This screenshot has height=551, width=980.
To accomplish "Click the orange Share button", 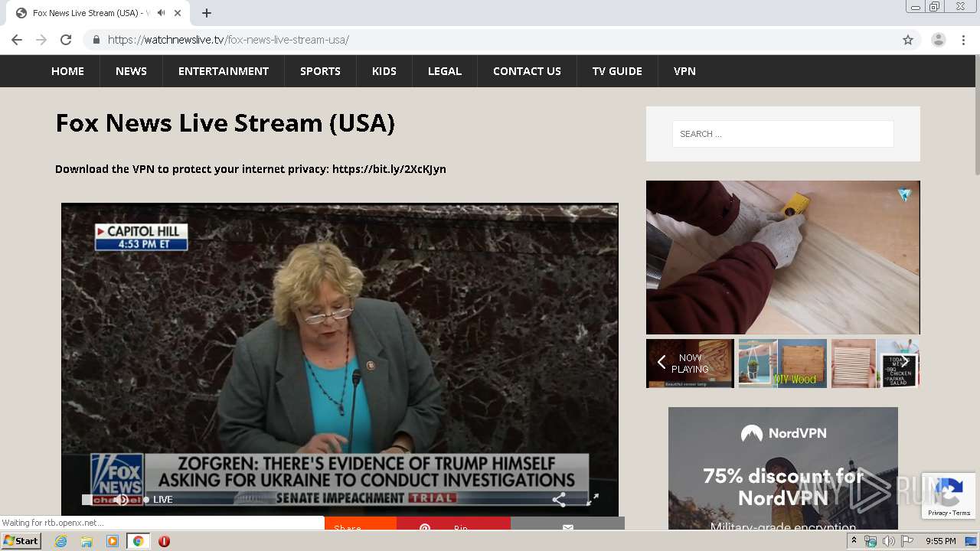I will pos(360,523).
